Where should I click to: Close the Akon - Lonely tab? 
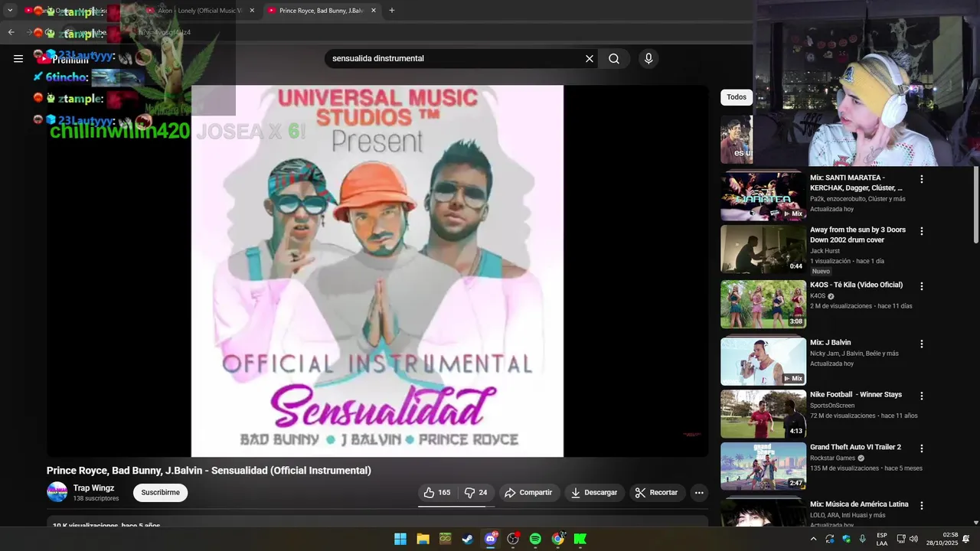pyautogui.click(x=252, y=11)
